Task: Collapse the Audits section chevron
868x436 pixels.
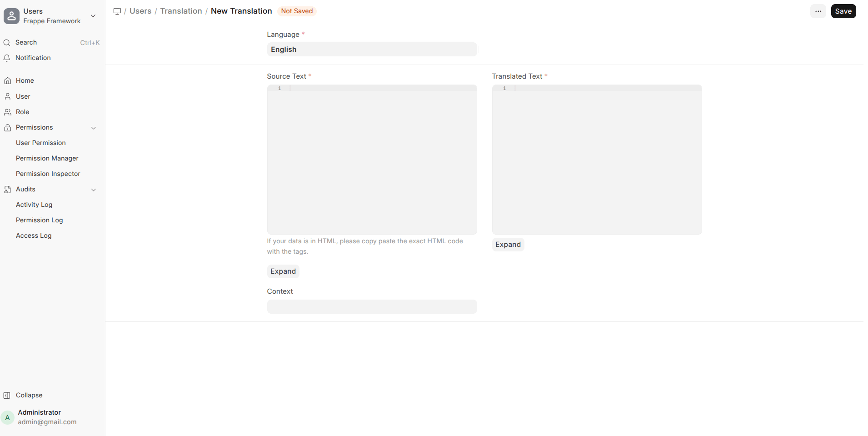Action: (94, 190)
